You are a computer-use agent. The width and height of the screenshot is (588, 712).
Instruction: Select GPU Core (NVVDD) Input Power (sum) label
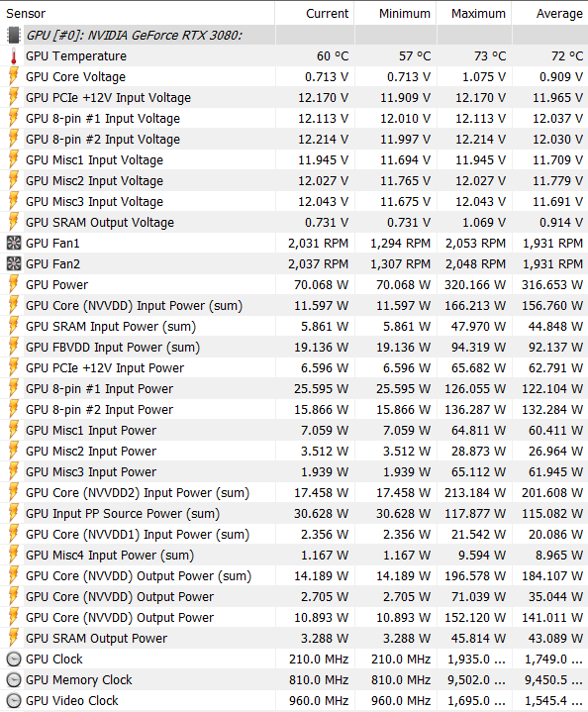click(134, 306)
